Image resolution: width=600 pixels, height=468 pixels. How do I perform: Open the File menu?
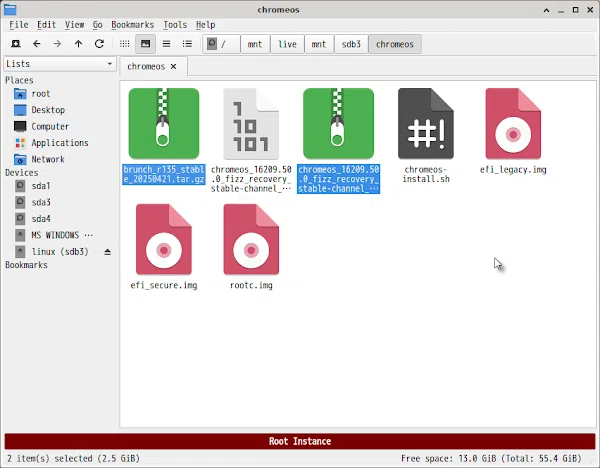pyautogui.click(x=19, y=25)
